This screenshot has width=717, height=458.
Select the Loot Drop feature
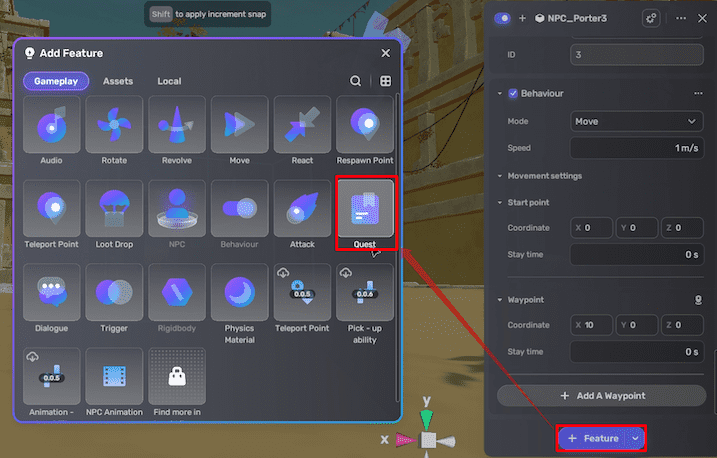click(x=114, y=209)
